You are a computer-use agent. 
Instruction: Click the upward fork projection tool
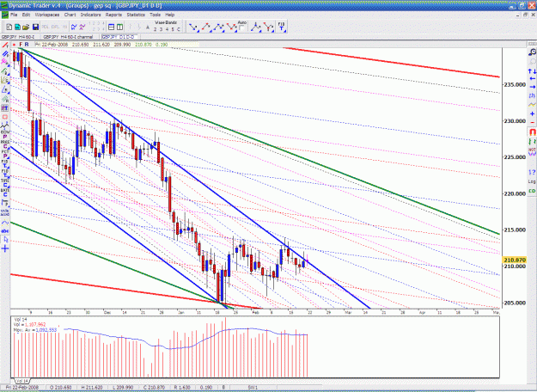tap(255, 27)
